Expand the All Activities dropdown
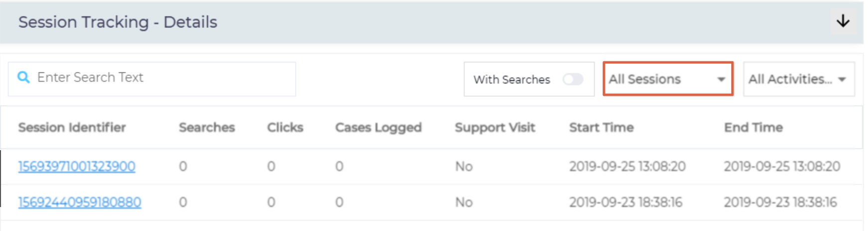The height and width of the screenshot is (231, 868). 798,79
